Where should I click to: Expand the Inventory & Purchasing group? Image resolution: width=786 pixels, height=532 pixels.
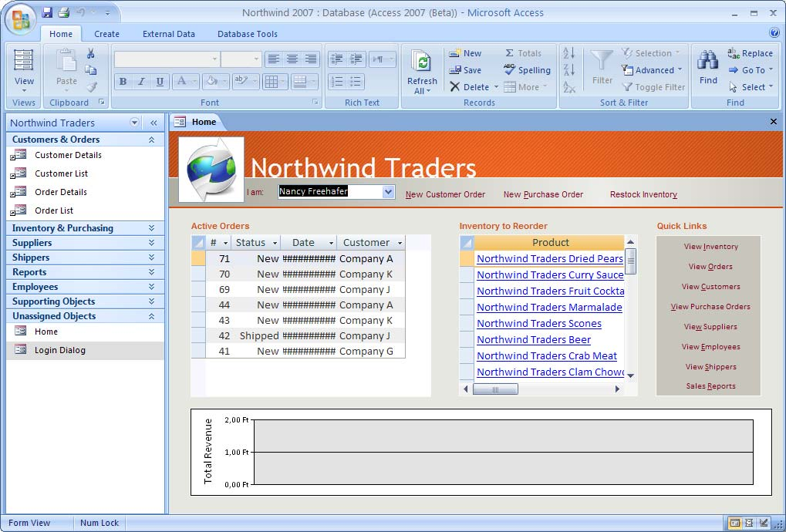(x=151, y=228)
